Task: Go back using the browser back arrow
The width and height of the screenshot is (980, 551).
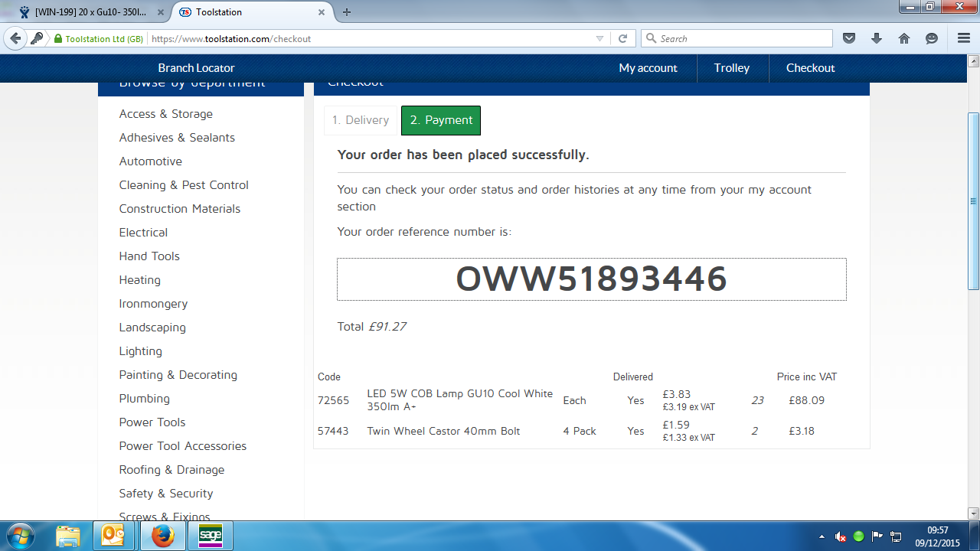Action: tap(15, 38)
